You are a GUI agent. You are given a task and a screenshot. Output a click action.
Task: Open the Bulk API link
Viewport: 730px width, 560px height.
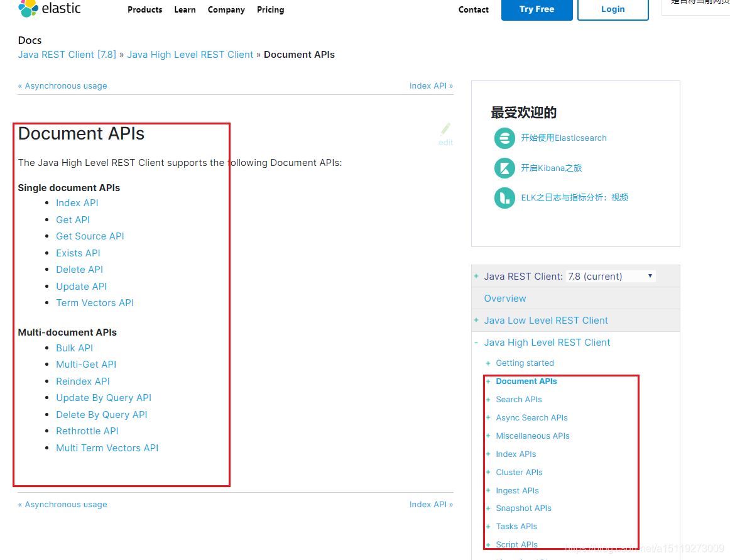(75, 348)
